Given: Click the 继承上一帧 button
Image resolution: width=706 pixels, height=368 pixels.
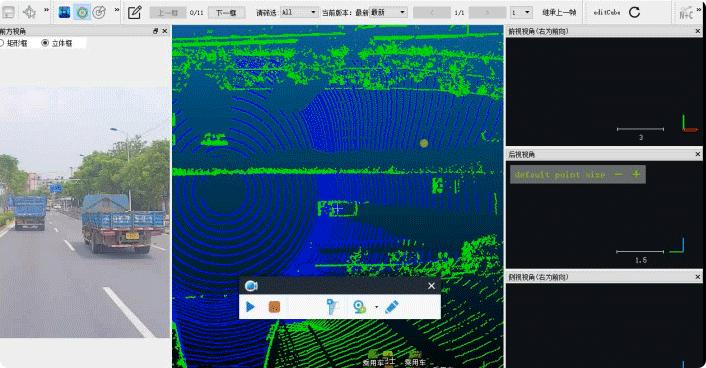Looking at the screenshot, I should [559, 12].
